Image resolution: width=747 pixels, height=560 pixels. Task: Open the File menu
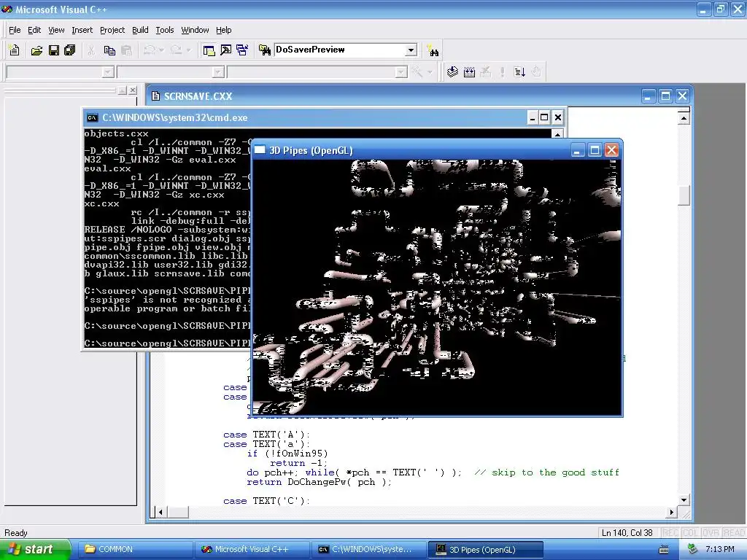click(15, 30)
